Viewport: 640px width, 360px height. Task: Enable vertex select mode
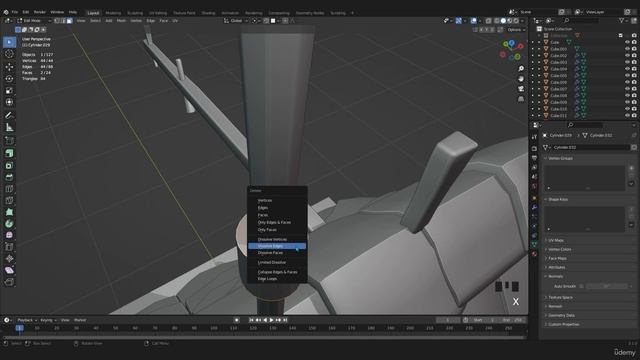coord(57,20)
